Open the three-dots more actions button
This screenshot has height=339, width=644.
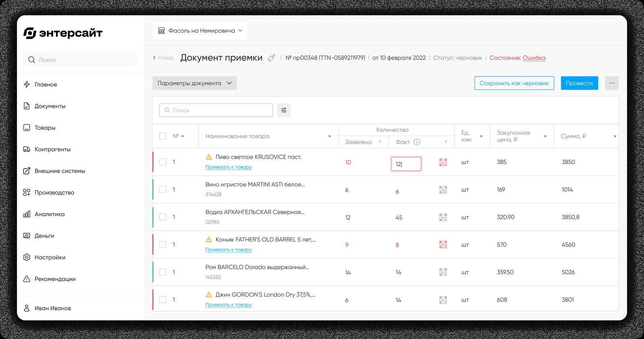(612, 83)
